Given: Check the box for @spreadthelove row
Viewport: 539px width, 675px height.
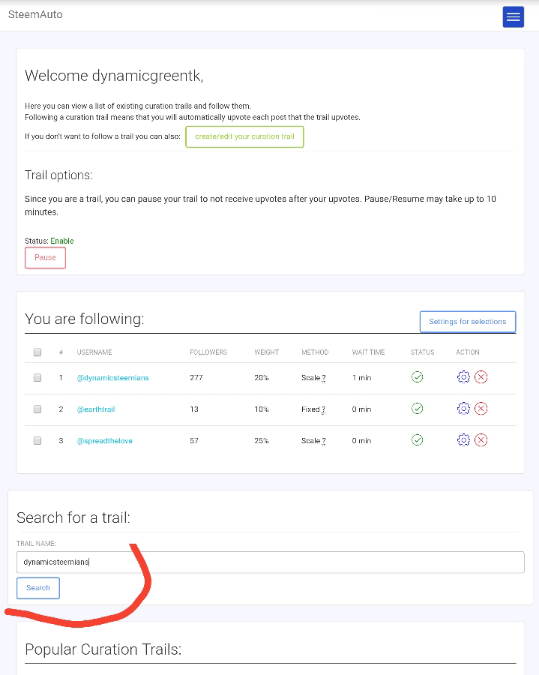Looking at the screenshot, I should click(37, 440).
